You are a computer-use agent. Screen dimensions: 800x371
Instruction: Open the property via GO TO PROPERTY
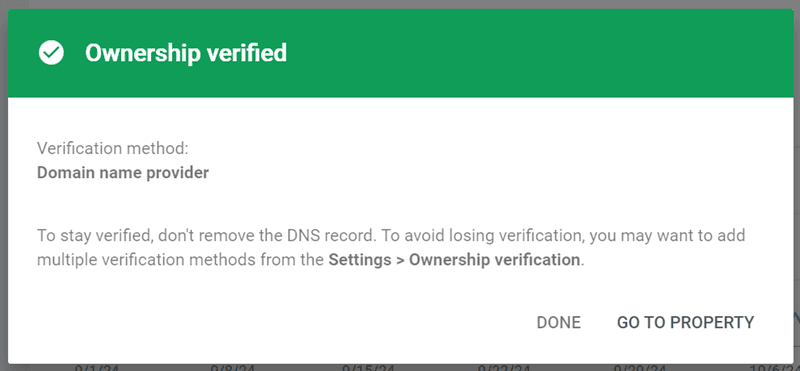pos(685,323)
